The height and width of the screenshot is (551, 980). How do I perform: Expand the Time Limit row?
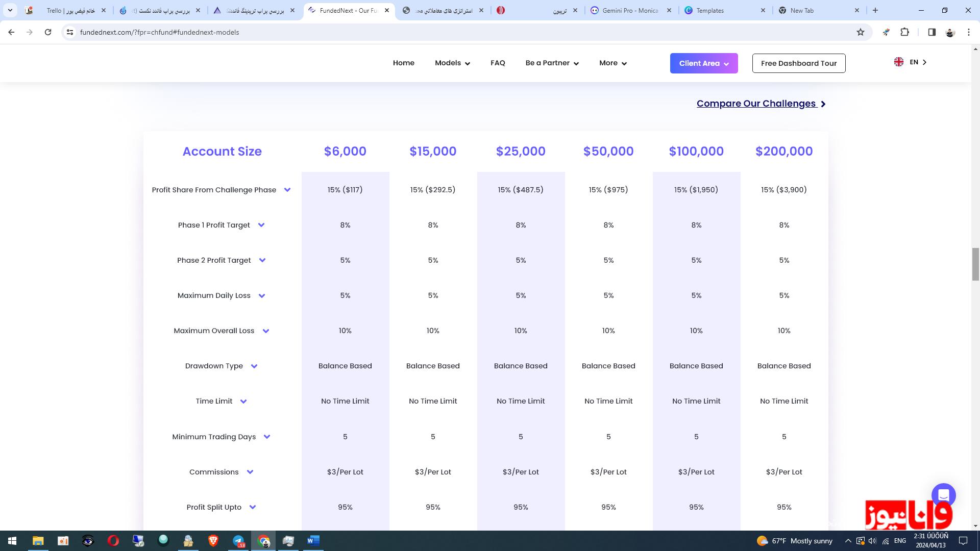pyautogui.click(x=243, y=401)
